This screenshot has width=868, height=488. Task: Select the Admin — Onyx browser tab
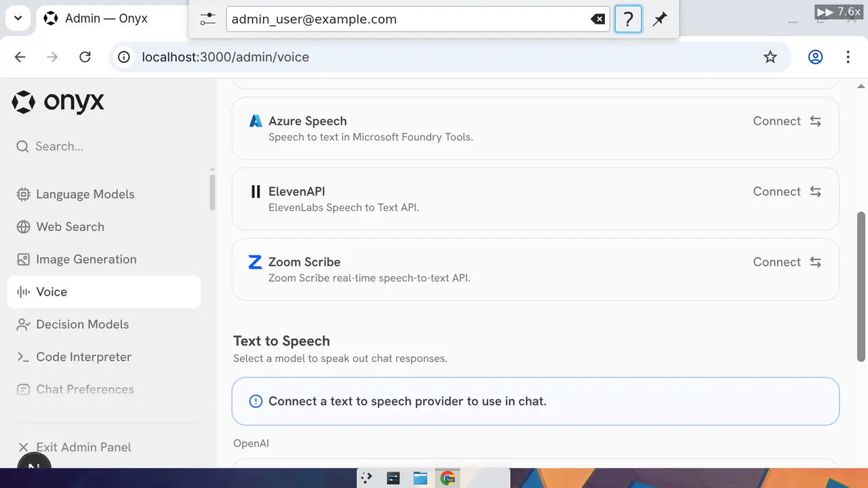point(112,18)
